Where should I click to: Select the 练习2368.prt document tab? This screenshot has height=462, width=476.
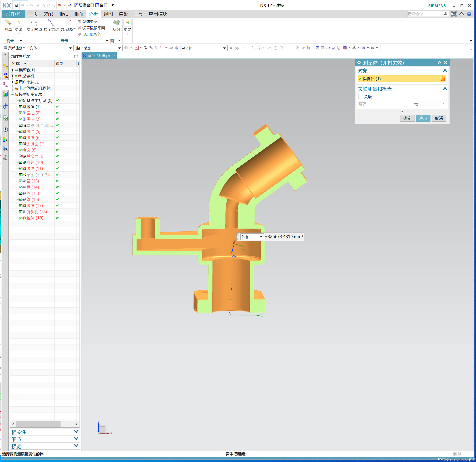click(99, 56)
